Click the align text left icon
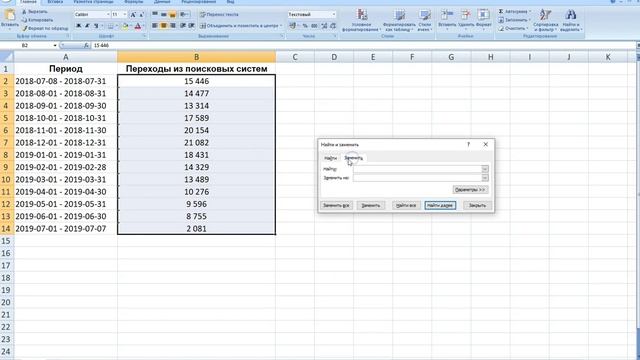 pos(155,26)
